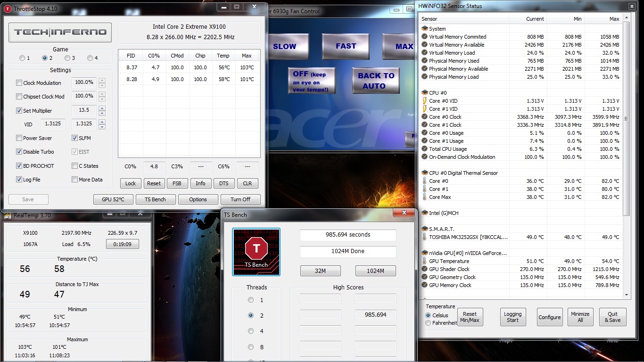Viewport: 644px width, 362px height.
Task: Click the RealTemp title bar icon
Action: pyautogui.click(x=8, y=215)
